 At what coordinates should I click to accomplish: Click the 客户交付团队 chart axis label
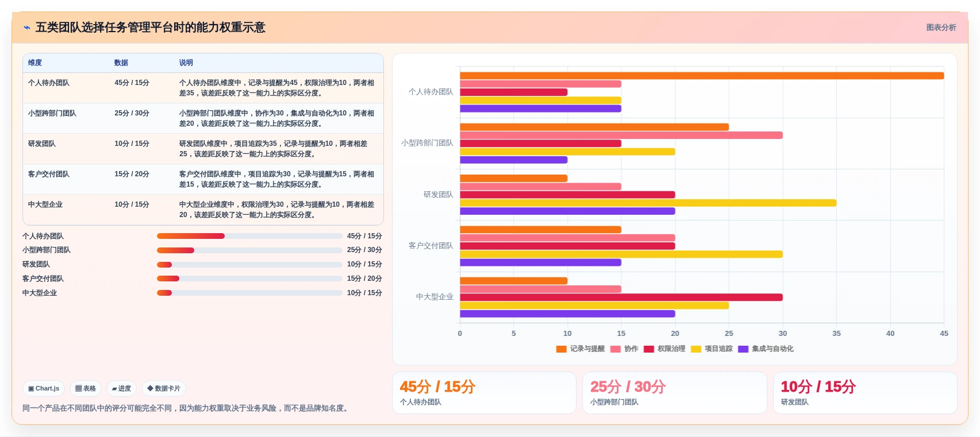(431, 246)
